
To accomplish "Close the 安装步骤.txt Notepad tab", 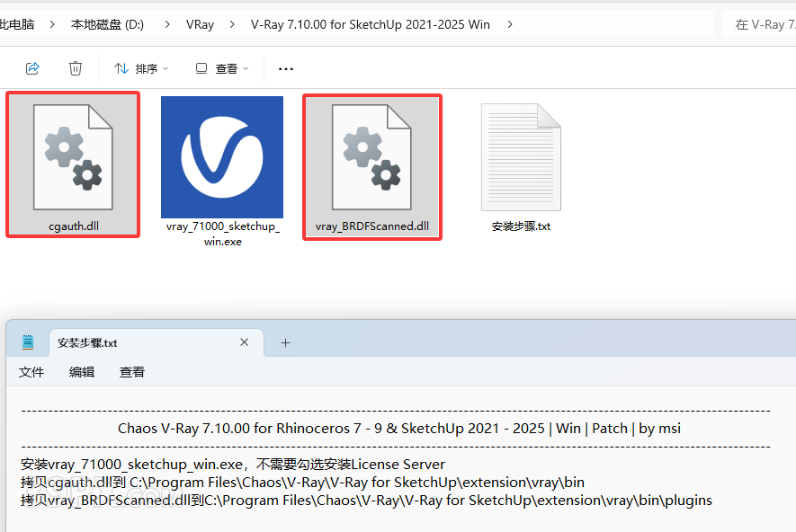I will pyautogui.click(x=244, y=342).
